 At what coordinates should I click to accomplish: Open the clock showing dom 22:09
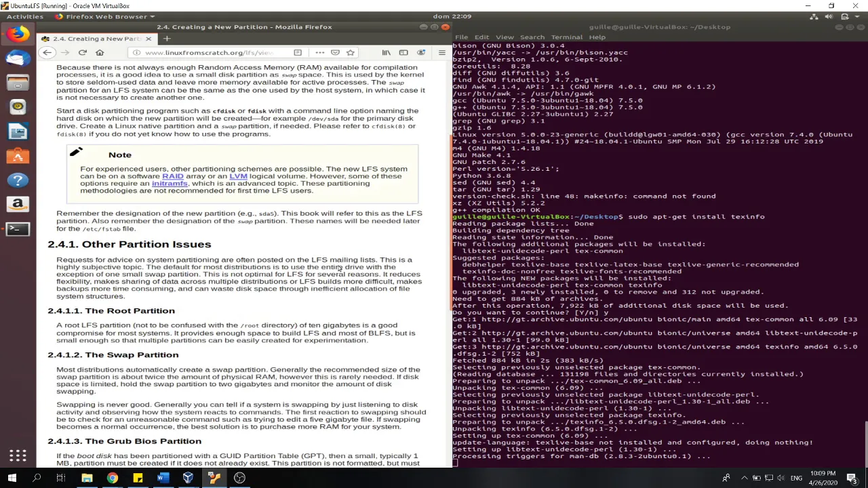(x=452, y=16)
